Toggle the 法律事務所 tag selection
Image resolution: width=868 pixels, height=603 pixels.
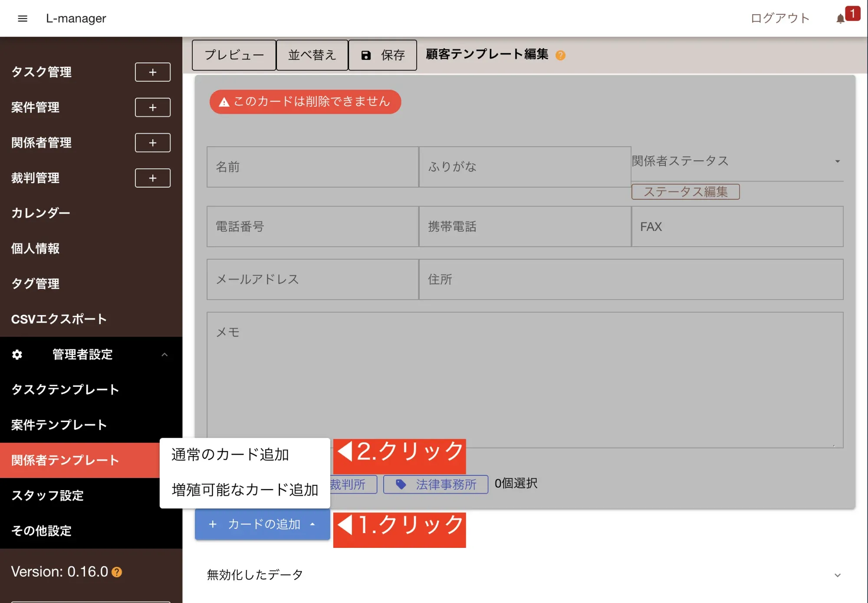pos(435,484)
